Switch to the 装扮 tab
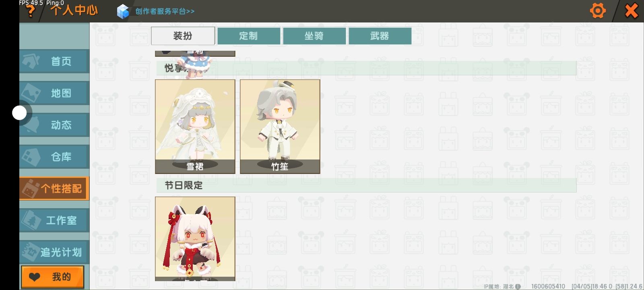The height and width of the screenshot is (290, 644). pos(183,36)
